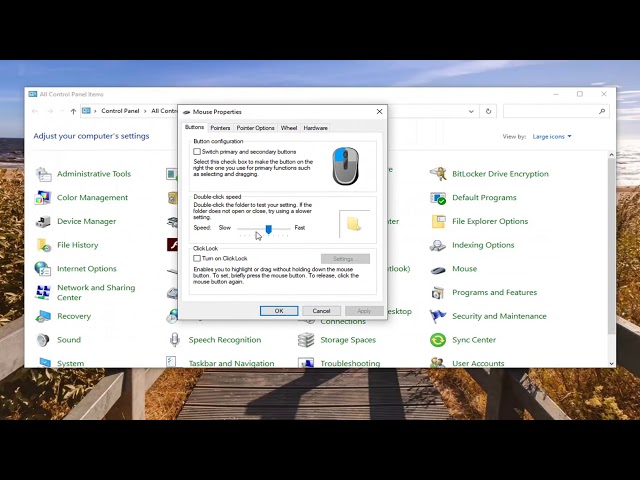This screenshot has width=640, height=480.
Task: Expand the address bar history dropdown
Action: point(471,111)
